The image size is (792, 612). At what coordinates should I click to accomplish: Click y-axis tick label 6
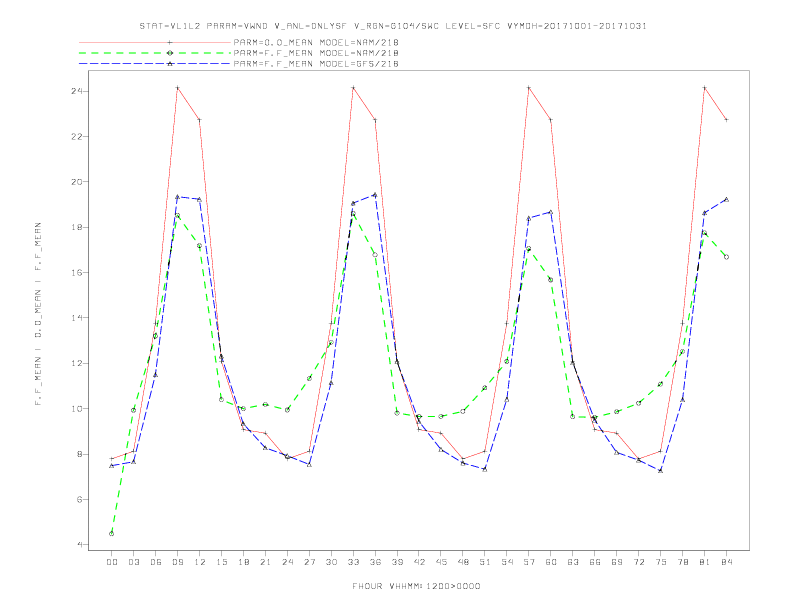[80, 499]
